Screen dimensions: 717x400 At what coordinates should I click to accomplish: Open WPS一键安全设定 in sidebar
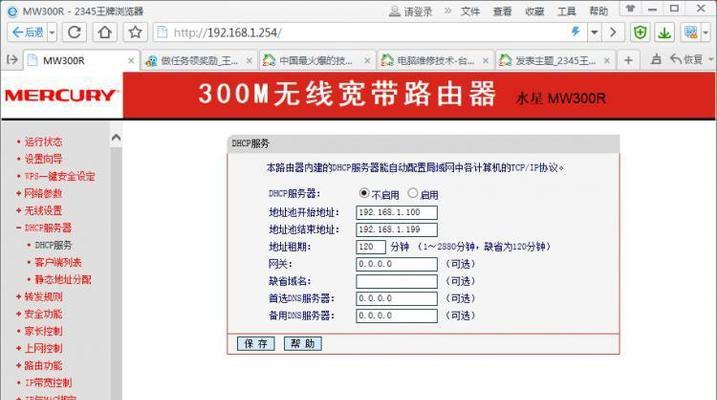point(59,176)
